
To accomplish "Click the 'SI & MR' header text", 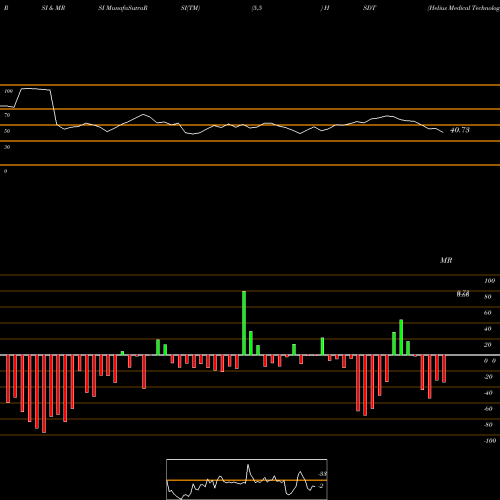I will pos(53,8).
